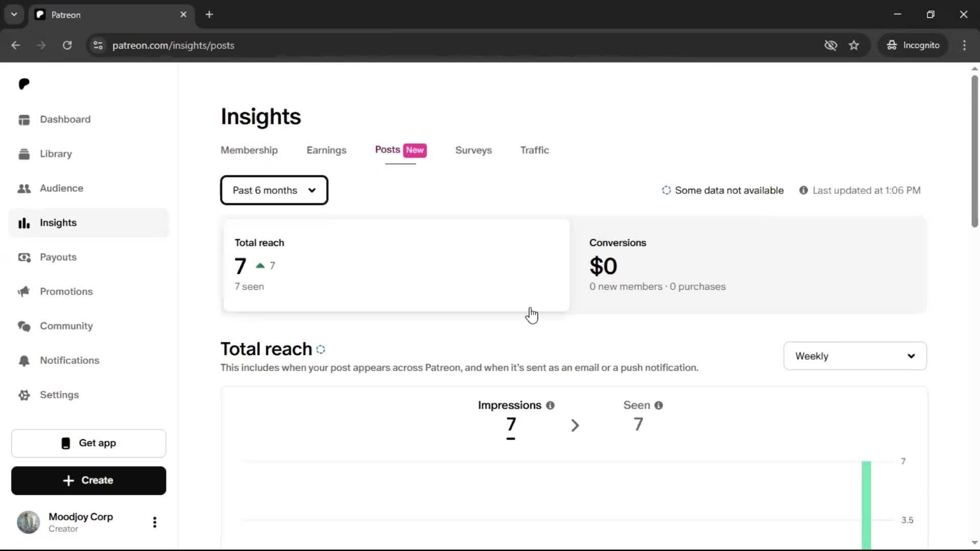The height and width of the screenshot is (551, 980).
Task: Open a new browser tab
Action: pyautogui.click(x=209, y=15)
